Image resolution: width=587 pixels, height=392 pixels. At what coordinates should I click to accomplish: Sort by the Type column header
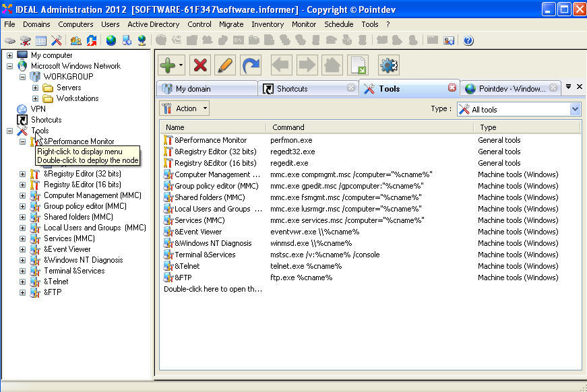point(527,127)
